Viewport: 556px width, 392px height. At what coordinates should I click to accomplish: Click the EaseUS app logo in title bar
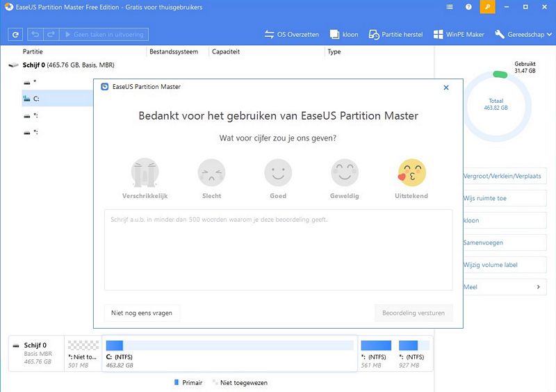(9, 7)
